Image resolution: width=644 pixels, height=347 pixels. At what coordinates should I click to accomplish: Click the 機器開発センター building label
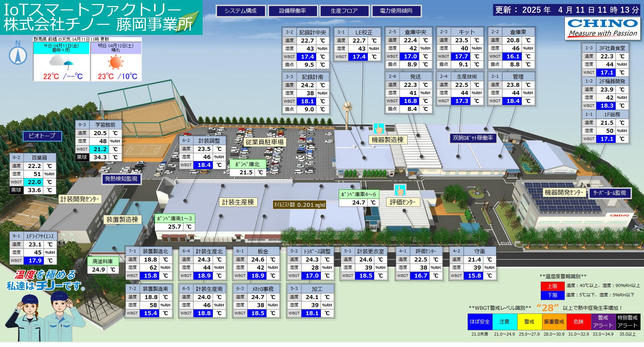click(x=565, y=192)
